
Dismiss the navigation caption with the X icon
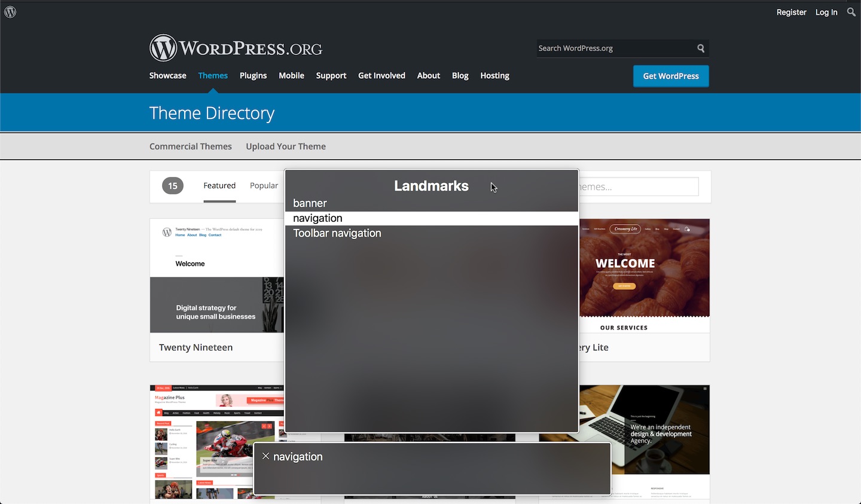[x=266, y=456]
